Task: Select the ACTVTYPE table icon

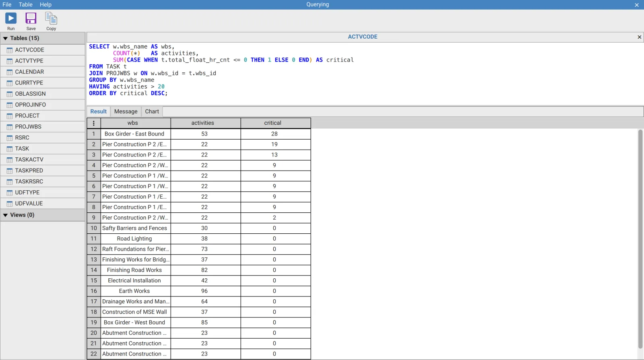Action: click(x=10, y=61)
